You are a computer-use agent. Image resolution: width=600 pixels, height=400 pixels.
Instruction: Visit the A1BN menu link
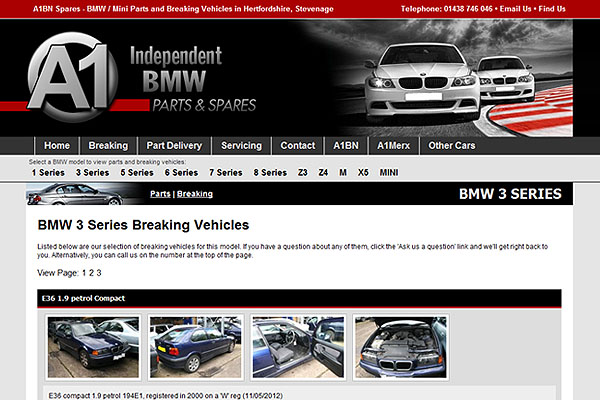pos(346,146)
